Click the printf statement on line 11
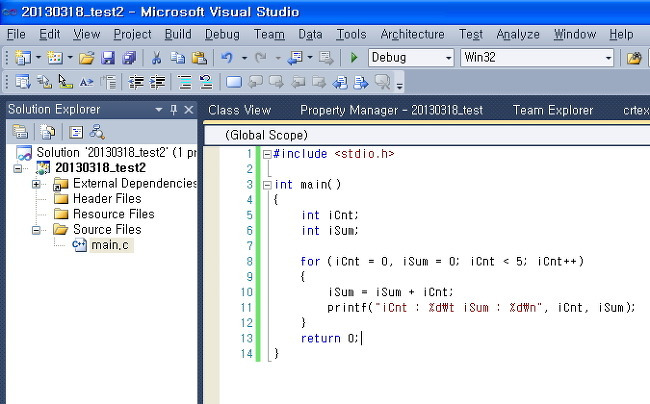 click(x=481, y=307)
